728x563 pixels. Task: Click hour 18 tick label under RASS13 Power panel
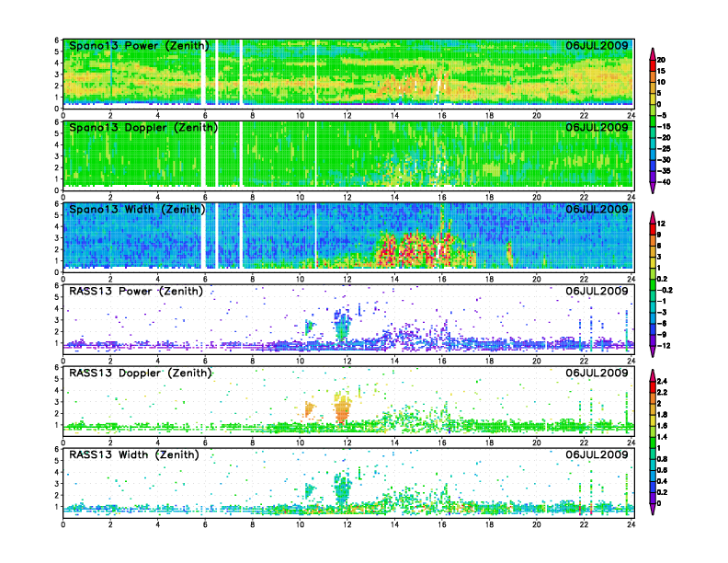489,361
